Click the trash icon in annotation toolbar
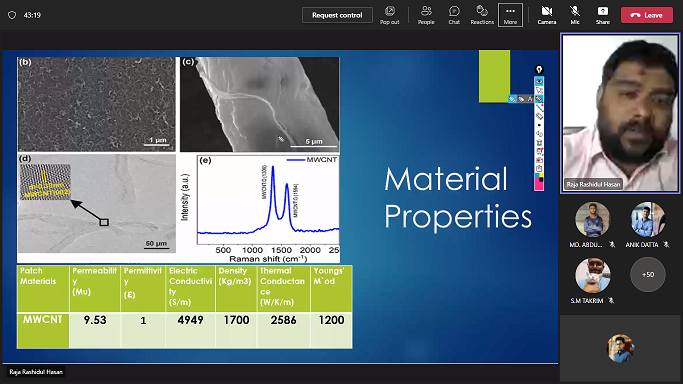This screenshot has width=683, height=384. [x=539, y=142]
